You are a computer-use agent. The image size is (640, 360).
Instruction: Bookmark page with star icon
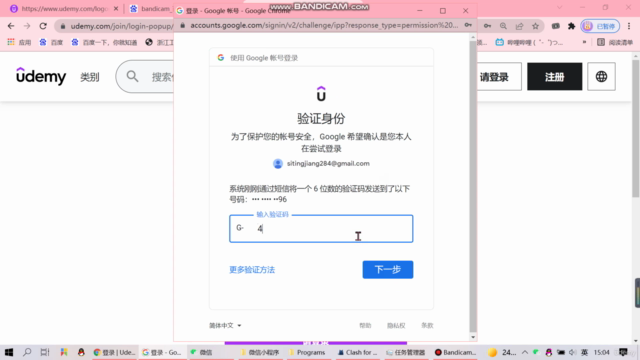535,26
